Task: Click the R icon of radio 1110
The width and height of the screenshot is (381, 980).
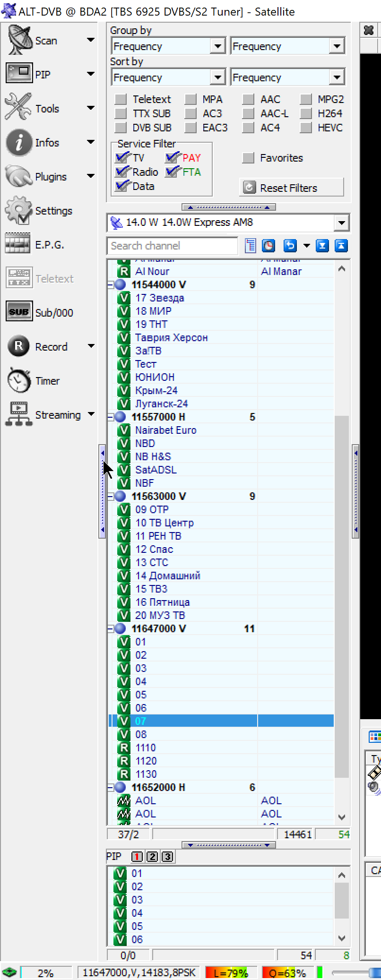Action: (123, 748)
